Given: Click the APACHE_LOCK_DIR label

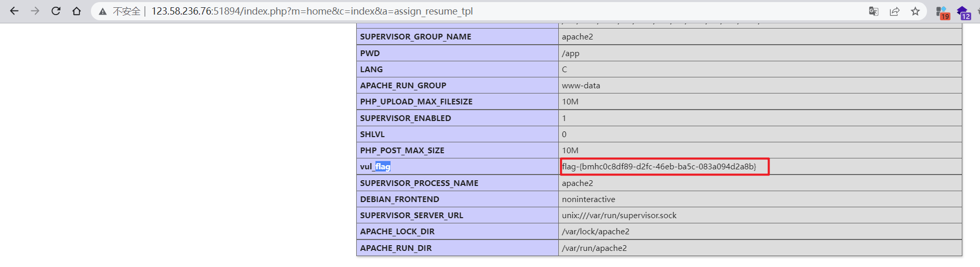Looking at the screenshot, I should coord(397,231).
